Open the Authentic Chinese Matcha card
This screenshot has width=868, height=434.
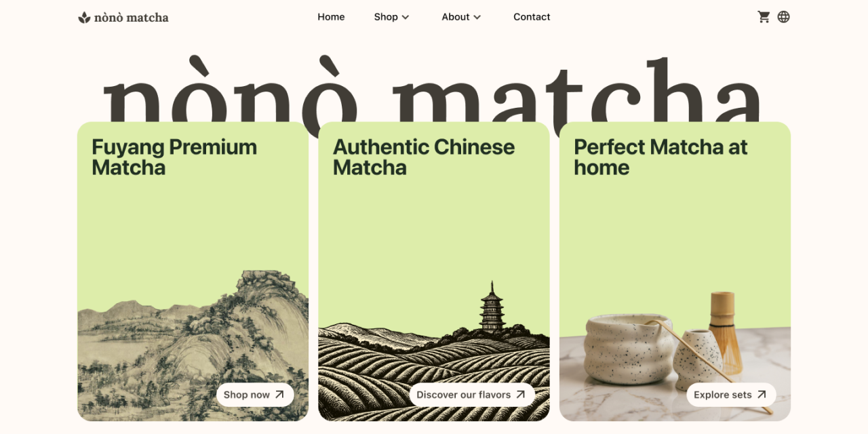[434, 271]
